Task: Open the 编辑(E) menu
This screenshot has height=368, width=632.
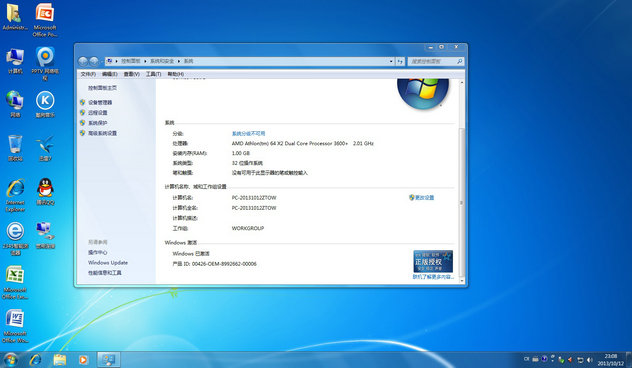Action: tap(110, 74)
